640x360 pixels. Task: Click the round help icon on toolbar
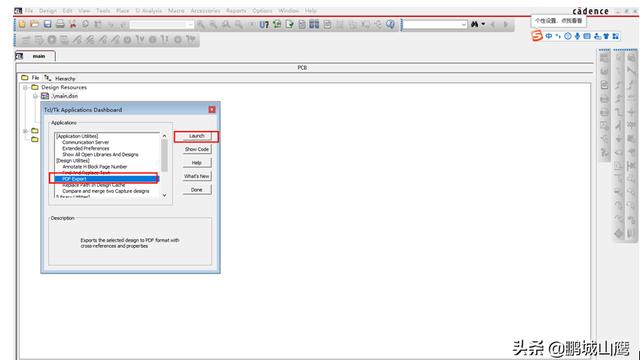[391, 24]
